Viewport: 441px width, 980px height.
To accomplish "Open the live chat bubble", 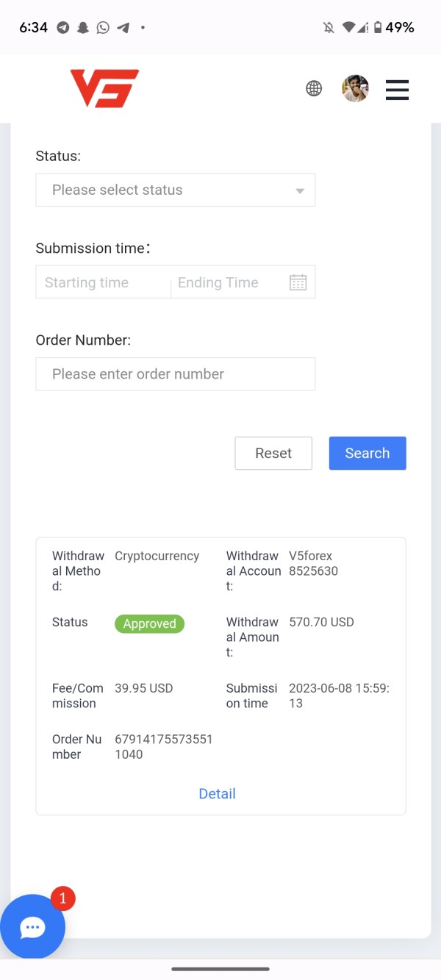I will [x=32, y=927].
